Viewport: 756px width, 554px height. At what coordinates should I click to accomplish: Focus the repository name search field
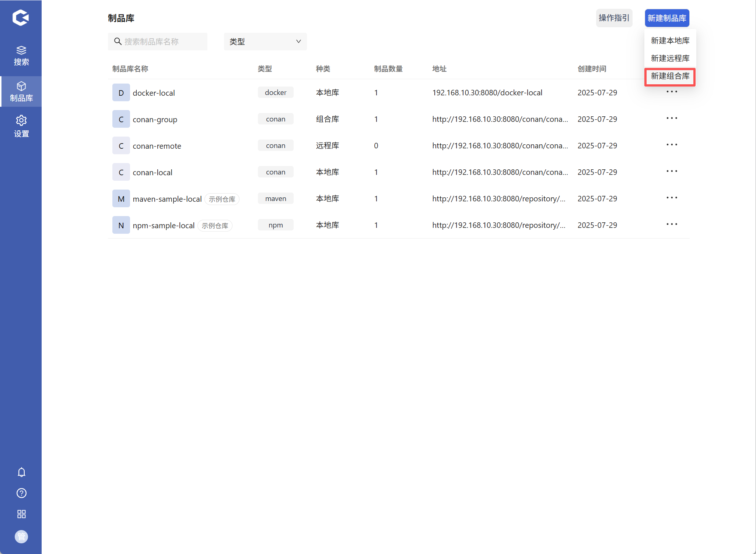162,42
